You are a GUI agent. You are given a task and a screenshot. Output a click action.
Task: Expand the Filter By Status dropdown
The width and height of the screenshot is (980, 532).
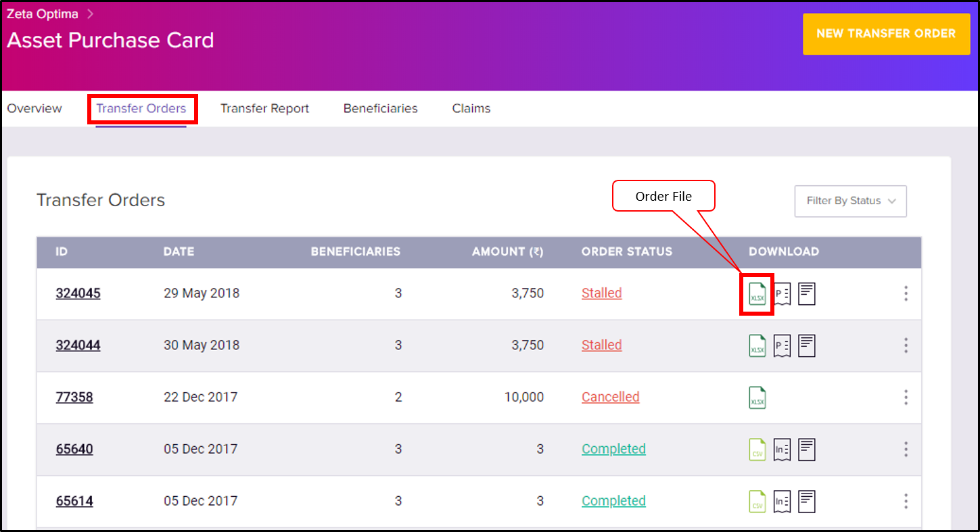pos(851,201)
